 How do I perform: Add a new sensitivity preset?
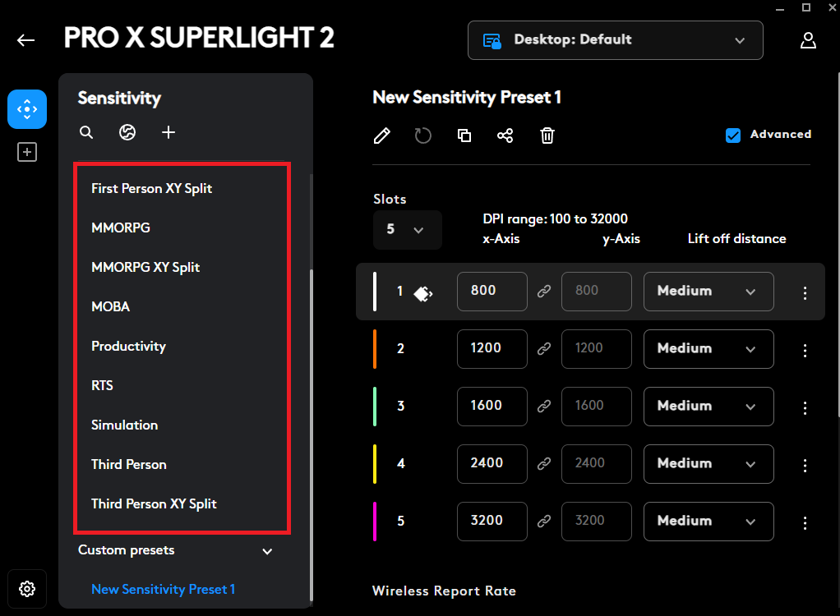tap(168, 132)
